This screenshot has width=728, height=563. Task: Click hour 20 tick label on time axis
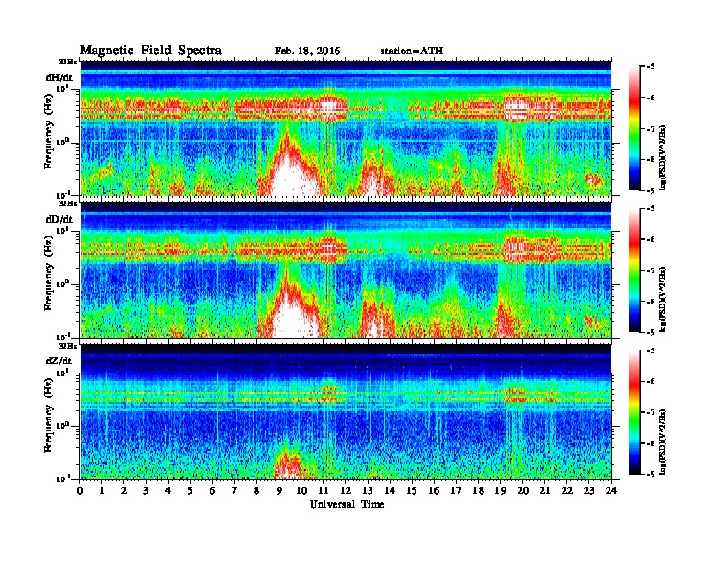click(x=523, y=490)
